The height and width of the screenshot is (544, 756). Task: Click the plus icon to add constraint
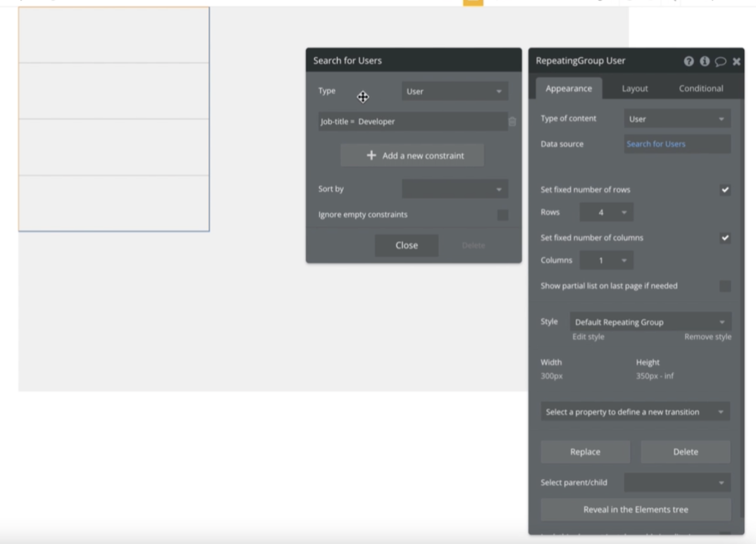click(371, 155)
